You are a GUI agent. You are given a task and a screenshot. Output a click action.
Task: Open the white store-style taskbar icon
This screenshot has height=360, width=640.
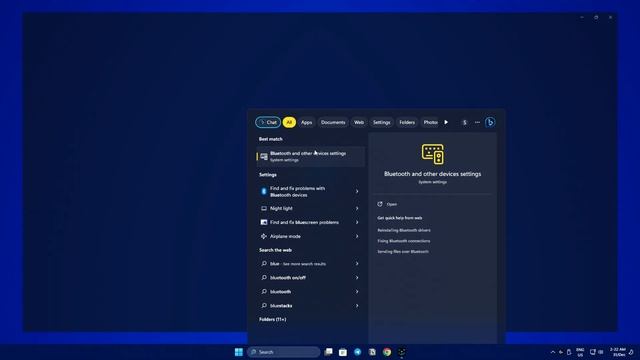[x=343, y=352]
